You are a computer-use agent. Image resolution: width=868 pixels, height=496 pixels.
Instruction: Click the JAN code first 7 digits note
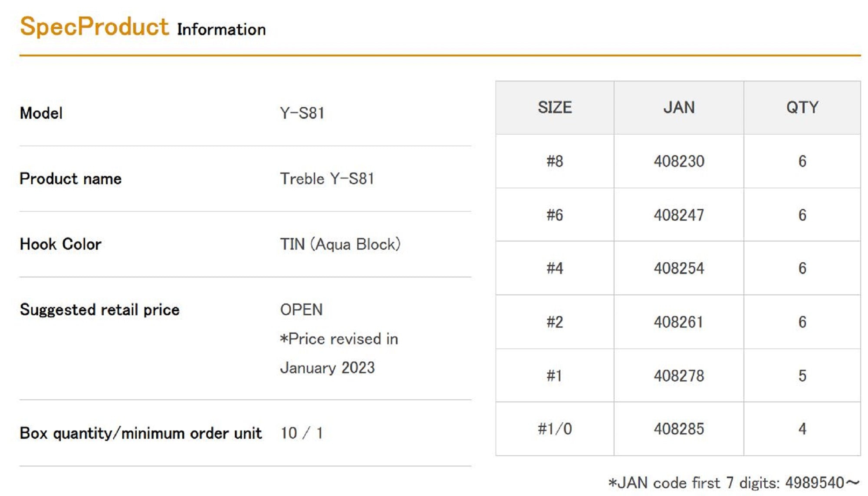point(733,483)
